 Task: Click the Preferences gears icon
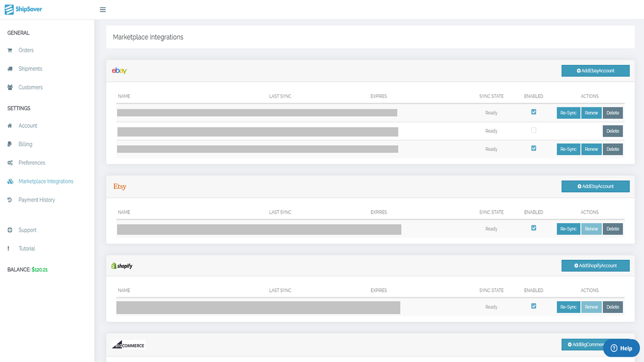click(x=10, y=163)
